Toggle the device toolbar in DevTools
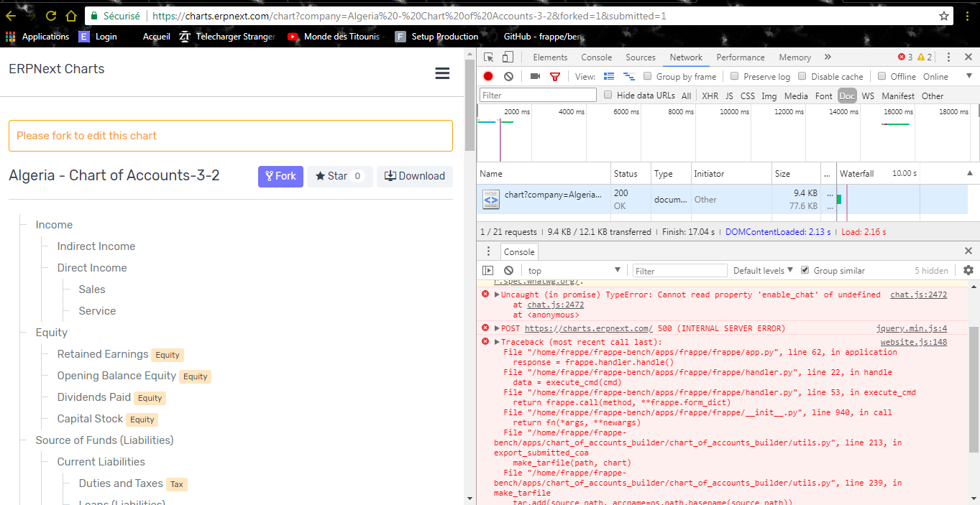This screenshot has height=505, width=980. [x=510, y=57]
